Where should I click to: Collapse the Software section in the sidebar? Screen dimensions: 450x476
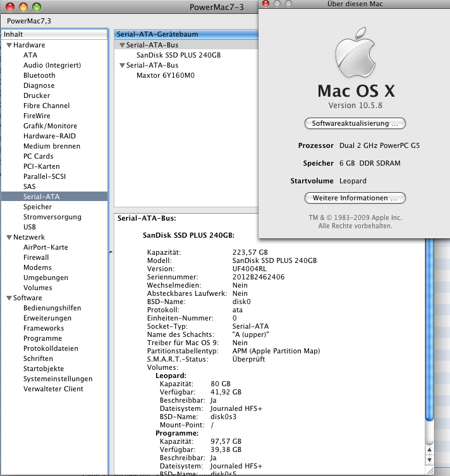click(9, 298)
